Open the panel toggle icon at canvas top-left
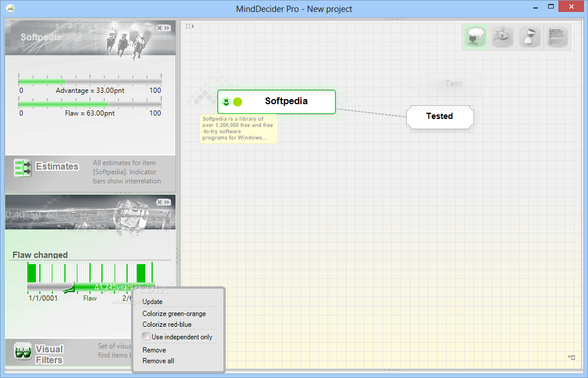588x378 pixels. (190, 26)
